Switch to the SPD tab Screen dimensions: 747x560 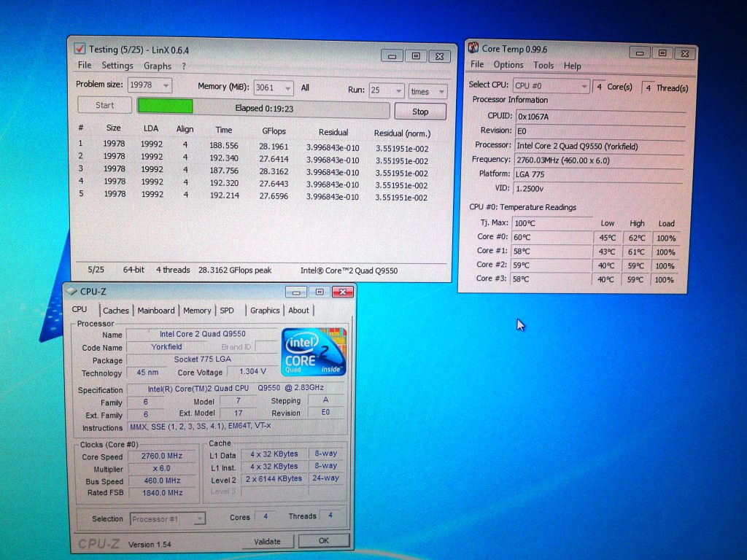coord(227,311)
